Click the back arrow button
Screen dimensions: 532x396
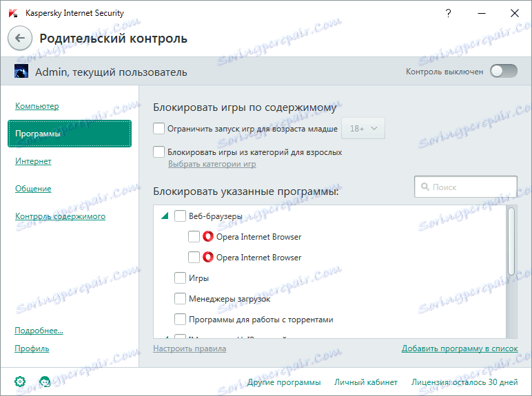tap(20, 39)
